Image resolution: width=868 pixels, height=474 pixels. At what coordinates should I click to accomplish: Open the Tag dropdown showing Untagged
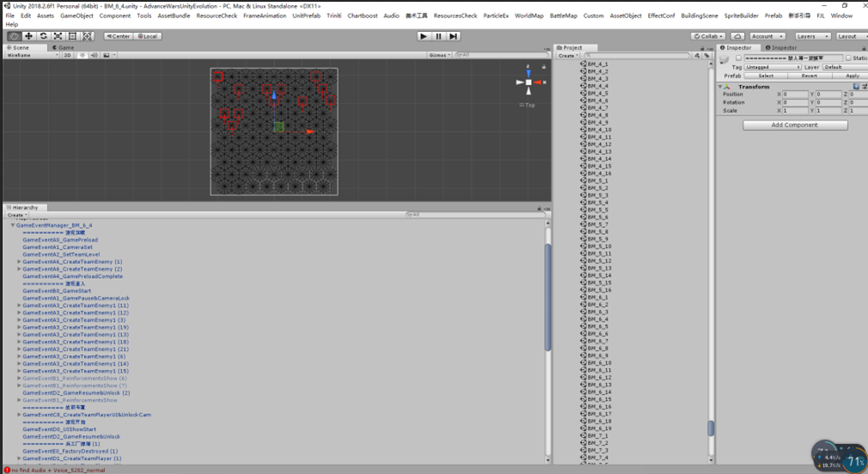point(773,67)
